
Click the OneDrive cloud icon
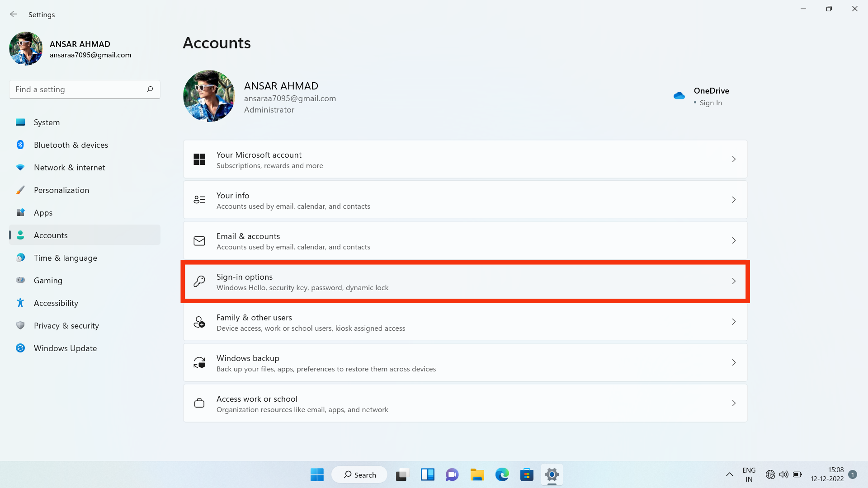[679, 95]
